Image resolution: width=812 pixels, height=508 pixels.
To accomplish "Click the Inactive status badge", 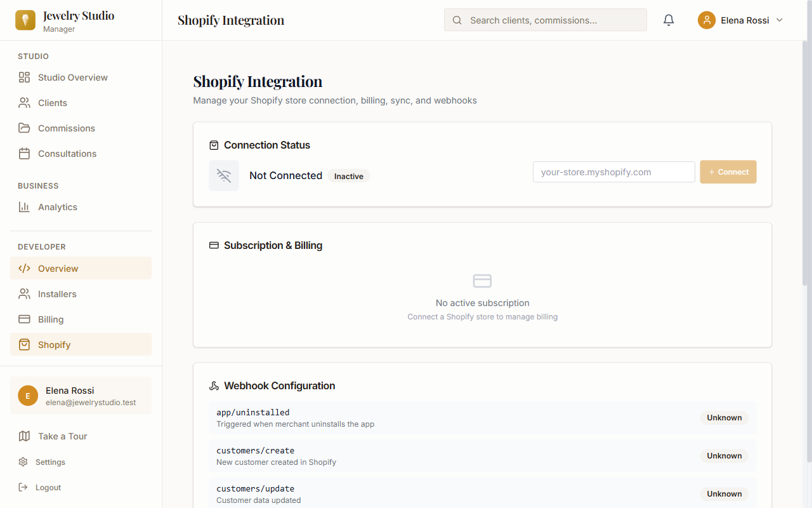I will click(348, 176).
